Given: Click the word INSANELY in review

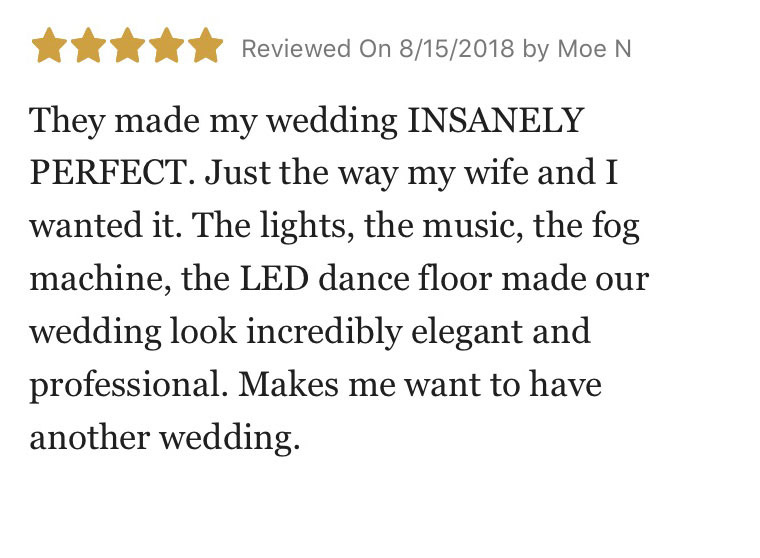Looking at the screenshot, I should [x=495, y=121].
